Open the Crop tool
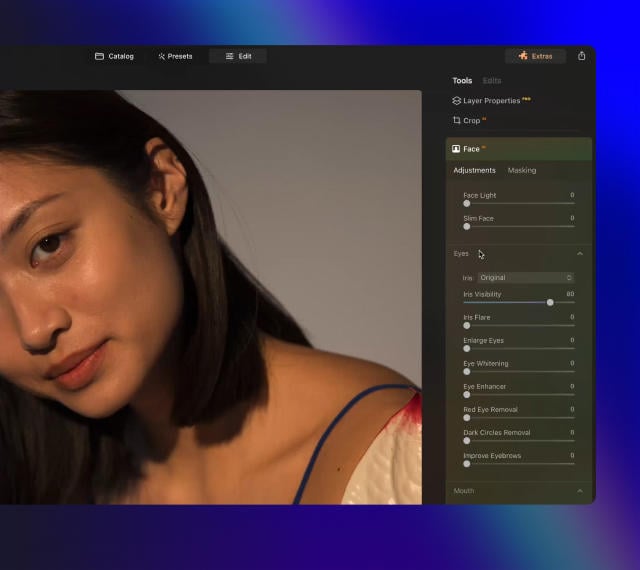This screenshot has height=570, width=640. click(x=469, y=120)
